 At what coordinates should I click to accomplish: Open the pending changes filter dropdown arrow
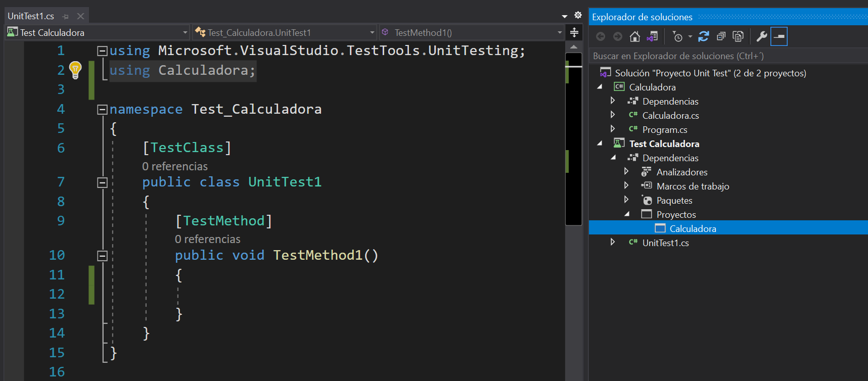(x=690, y=36)
